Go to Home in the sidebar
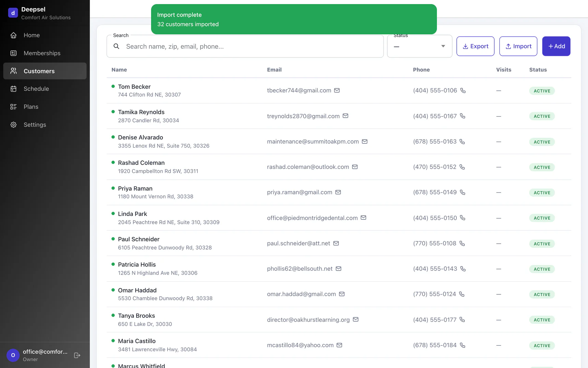The image size is (588, 368). [45, 35]
